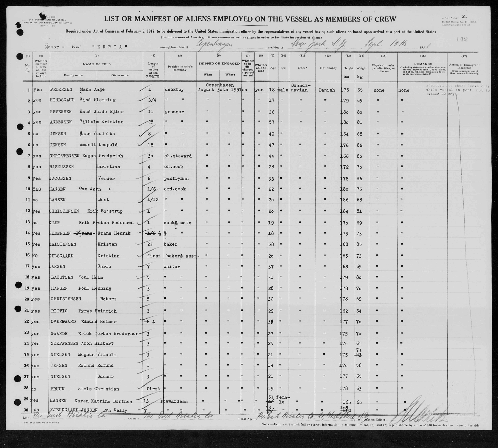Select the stamped page number 142

462,39
